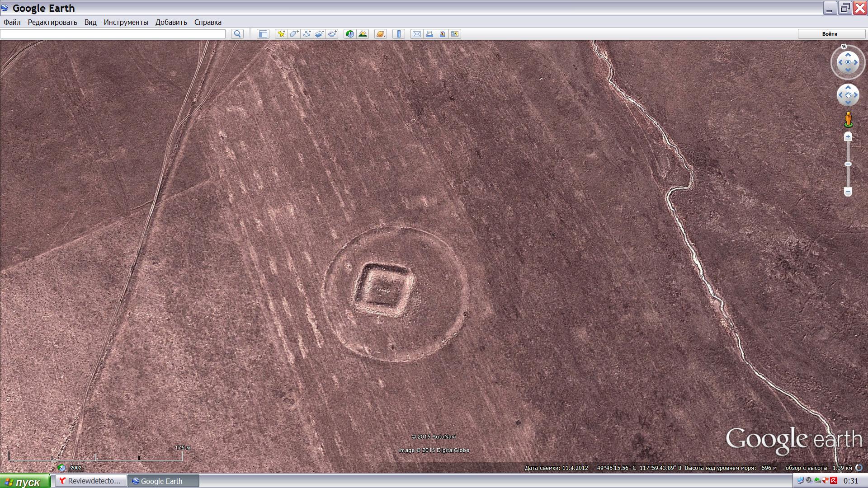Toggle historical imagery clock button
This screenshot has width=868, height=488.
350,34
